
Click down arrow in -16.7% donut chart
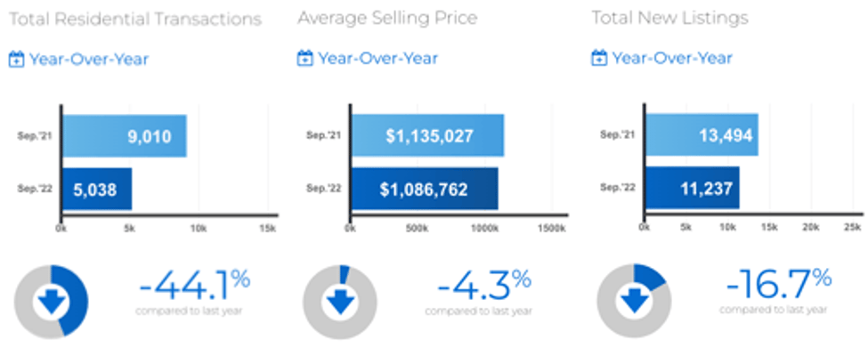coord(634,301)
